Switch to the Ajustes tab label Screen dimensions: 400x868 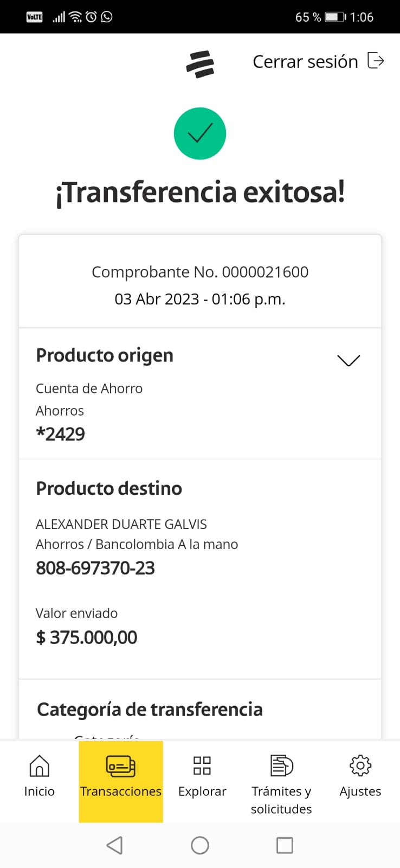tap(360, 792)
